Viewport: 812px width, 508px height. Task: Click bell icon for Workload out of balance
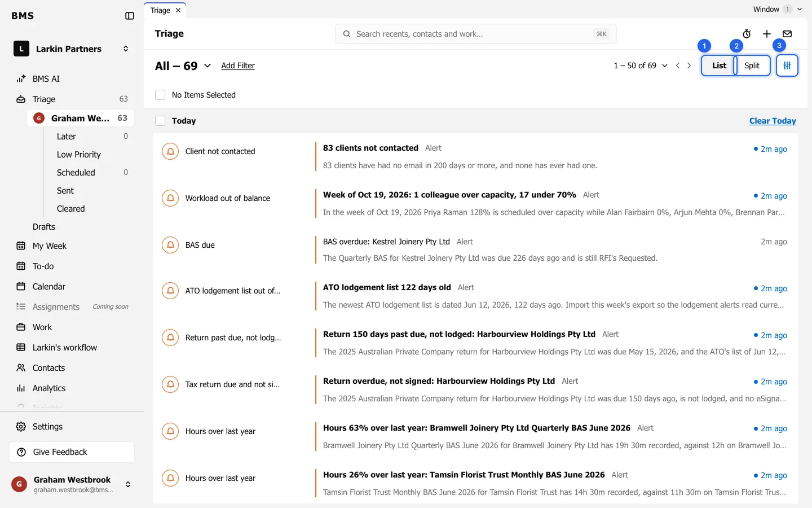170,198
